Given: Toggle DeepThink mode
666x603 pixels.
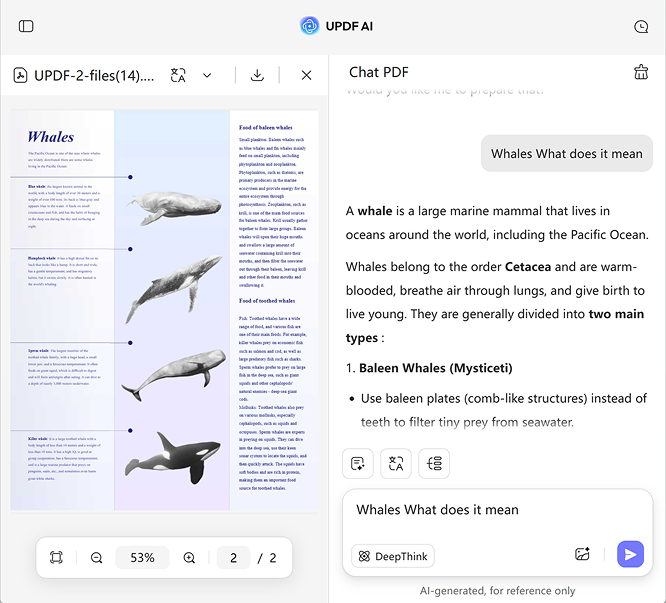Looking at the screenshot, I should 392,556.
